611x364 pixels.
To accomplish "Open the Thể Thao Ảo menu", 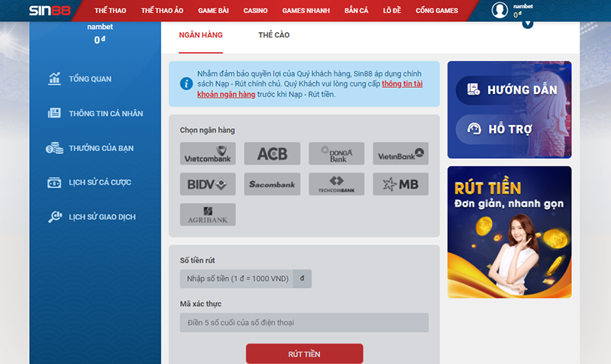I will pos(162,11).
